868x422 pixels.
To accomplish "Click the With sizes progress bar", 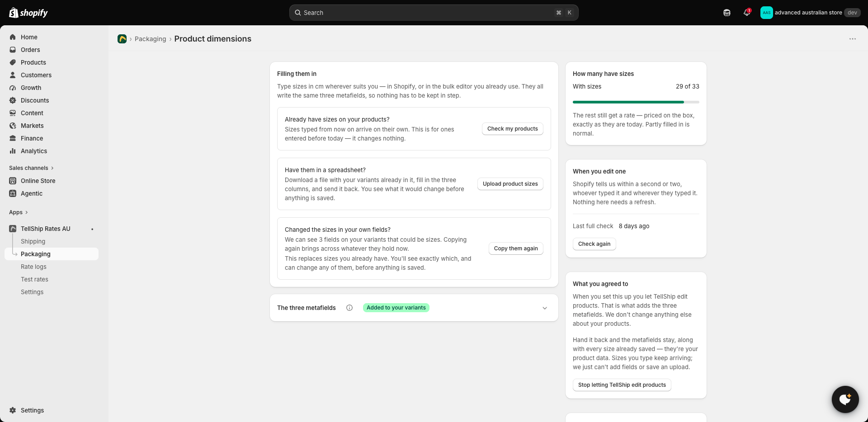I will click(x=636, y=102).
